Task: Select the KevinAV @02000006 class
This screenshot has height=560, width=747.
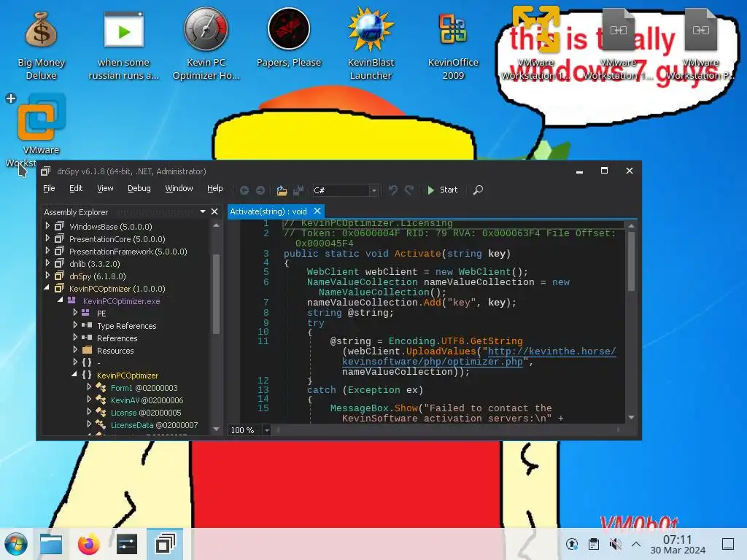Action: click(147, 400)
